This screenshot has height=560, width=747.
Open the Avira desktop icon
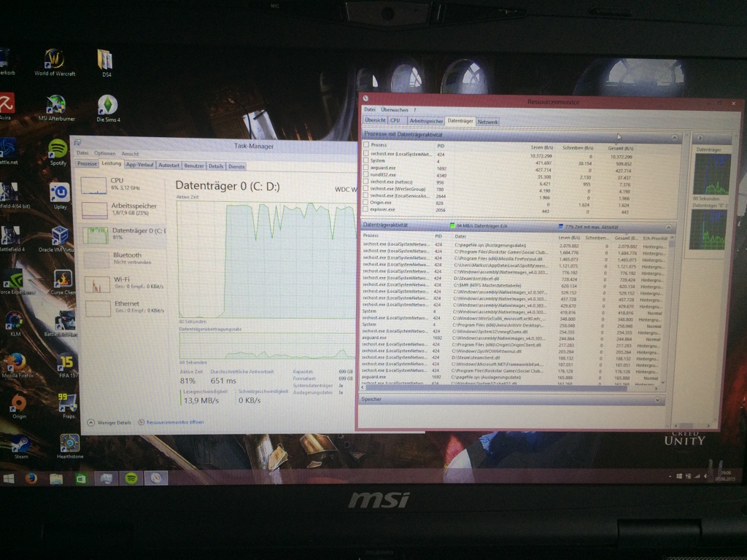[7, 106]
